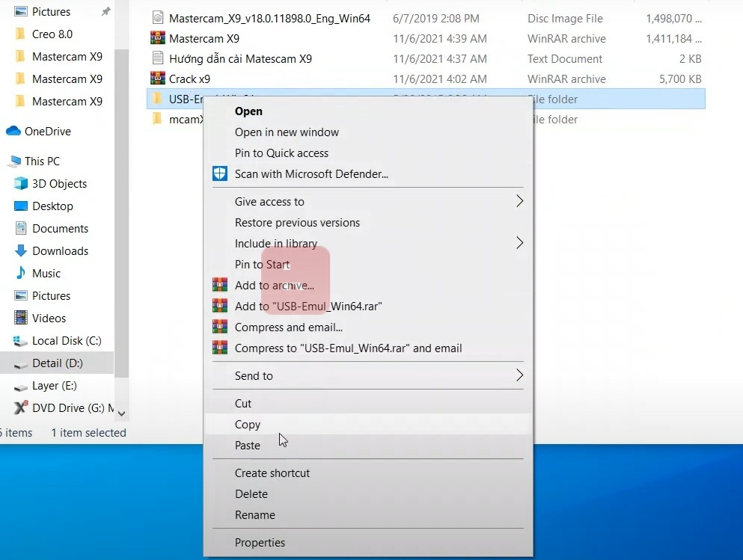Click the Layer (E:) drive icon
Screen dimensions: 743x560
tap(20, 387)
